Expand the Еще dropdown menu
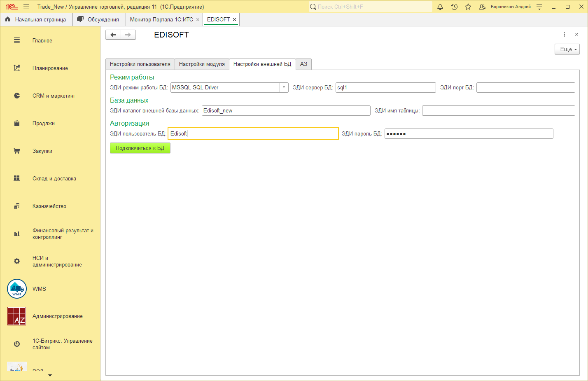The height and width of the screenshot is (381, 588). pos(567,49)
